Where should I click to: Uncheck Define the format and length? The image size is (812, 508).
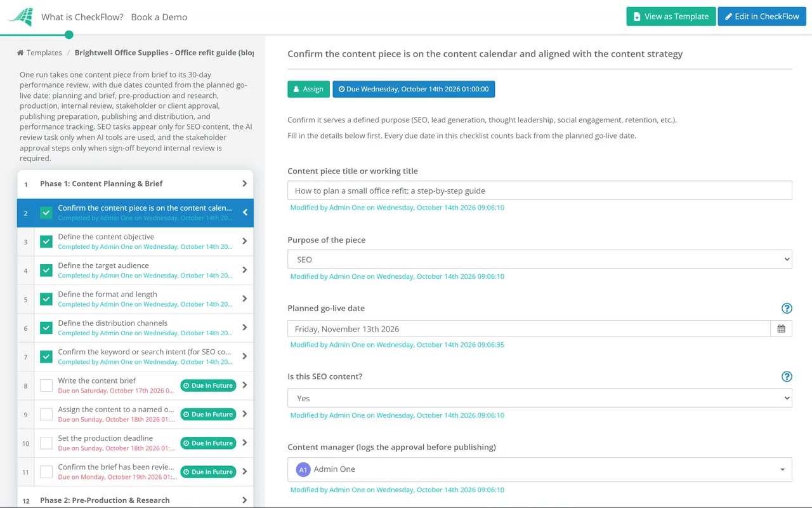point(46,299)
